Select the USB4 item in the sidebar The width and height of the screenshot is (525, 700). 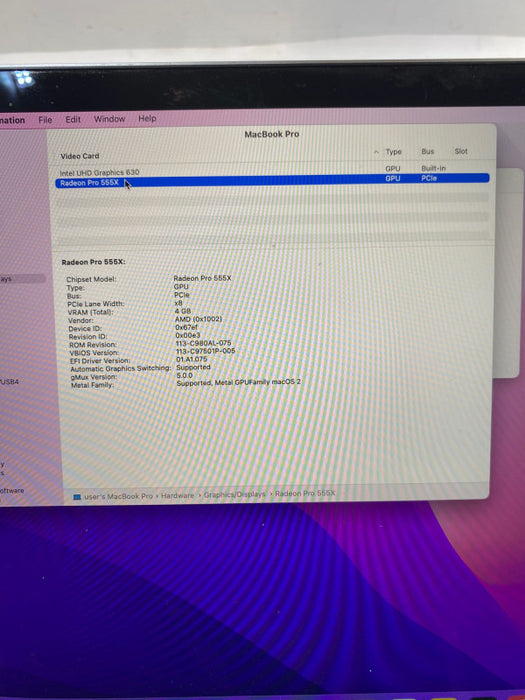[x=9, y=382]
